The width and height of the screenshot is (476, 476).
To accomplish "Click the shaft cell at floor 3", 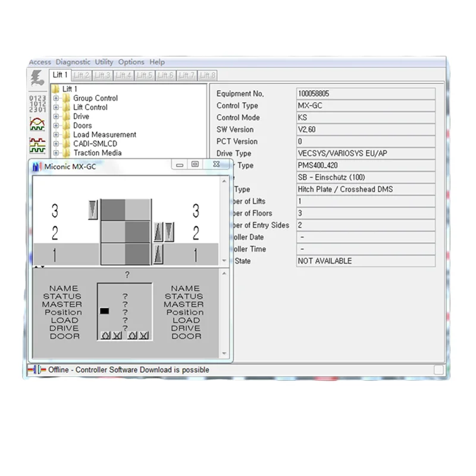I will coord(126,210).
